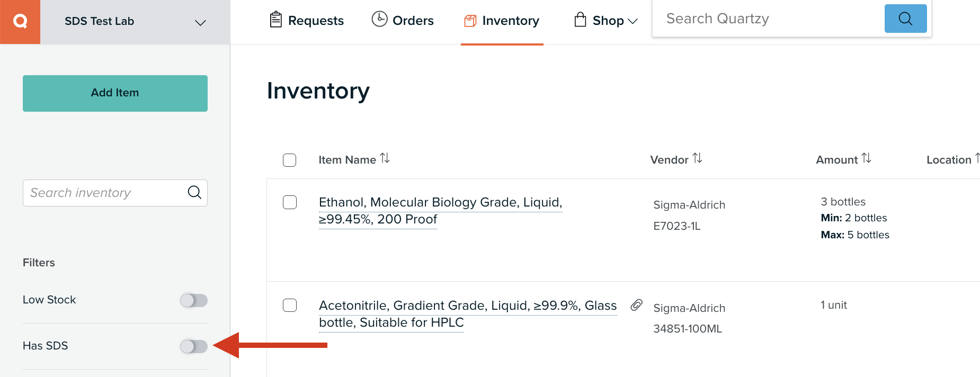The height and width of the screenshot is (377, 980).
Task: Sort by Amount arrows icon
Action: pyautogui.click(x=866, y=158)
